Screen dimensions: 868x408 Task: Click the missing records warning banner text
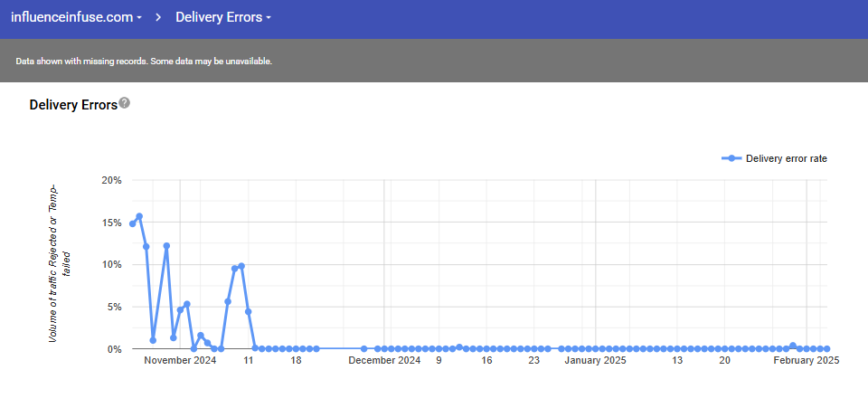144,62
